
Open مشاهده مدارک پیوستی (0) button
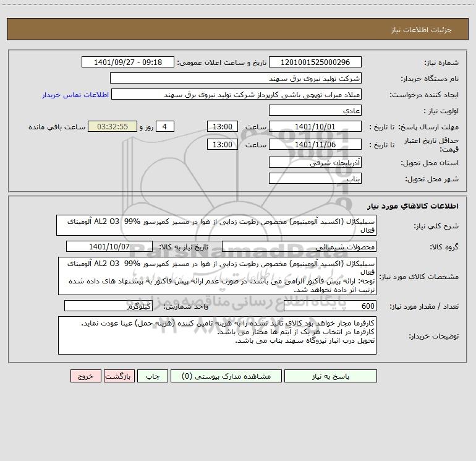[x=226, y=376]
